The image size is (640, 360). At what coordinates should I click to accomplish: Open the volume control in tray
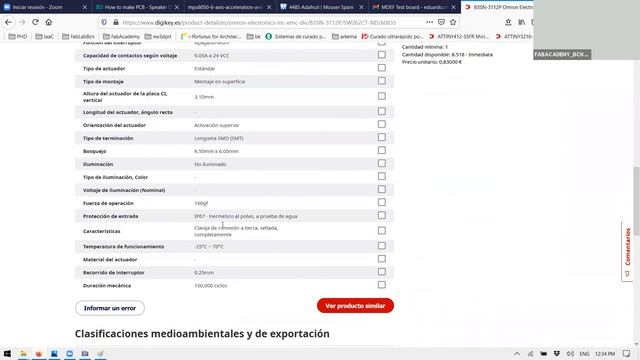pos(570,353)
